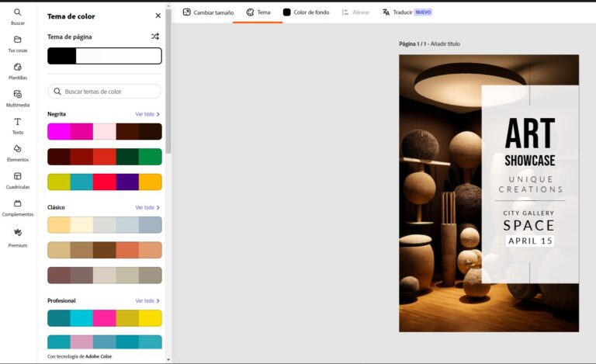The height and width of the screenshot is (364, 596).
Task: Switch to the Tema tab
Action: coord(258,12)
